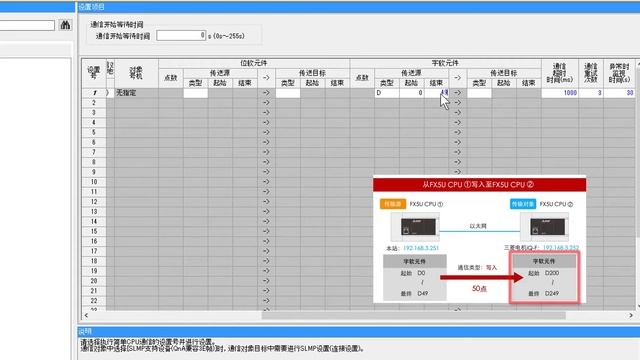Select word device source start cell showing 0
This screenshot has height=360, width=640.
pos(411,93)
